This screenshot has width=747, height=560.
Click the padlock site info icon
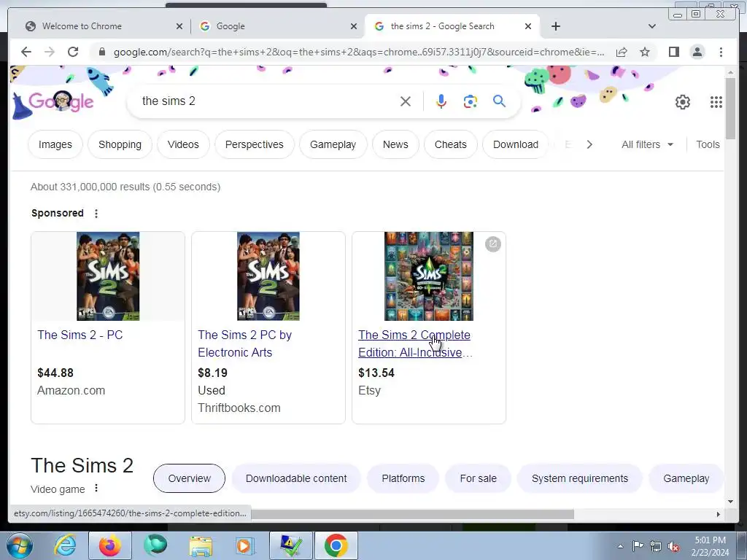tap(101, 52)
